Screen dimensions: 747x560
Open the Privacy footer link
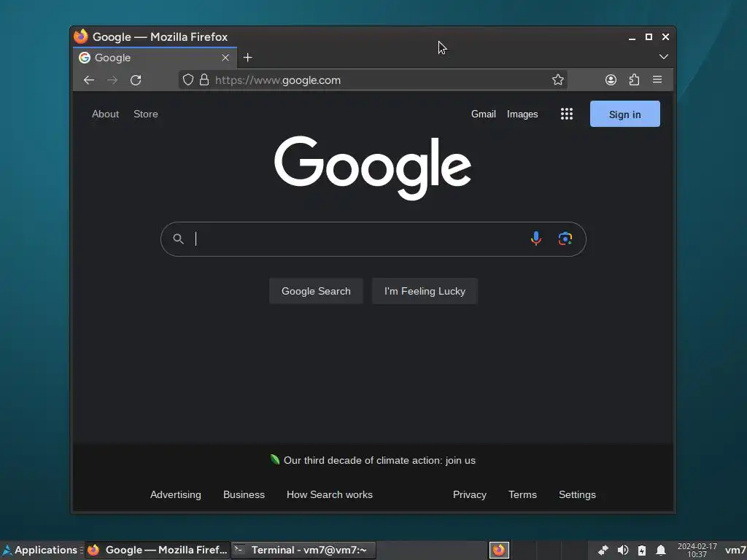tap(470, 494)
